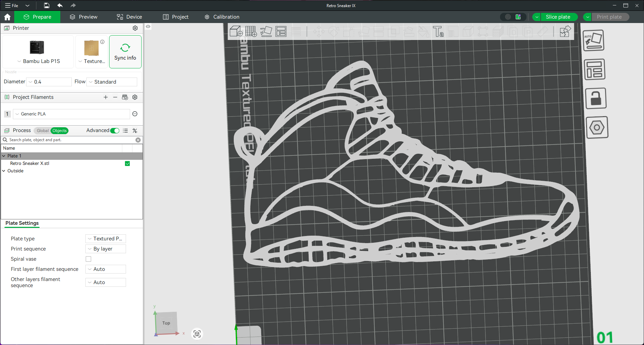Click the Assembly view icon
The width and height of the screenshot is (644, 345).
pyautogui.click(x=565, y=31)
